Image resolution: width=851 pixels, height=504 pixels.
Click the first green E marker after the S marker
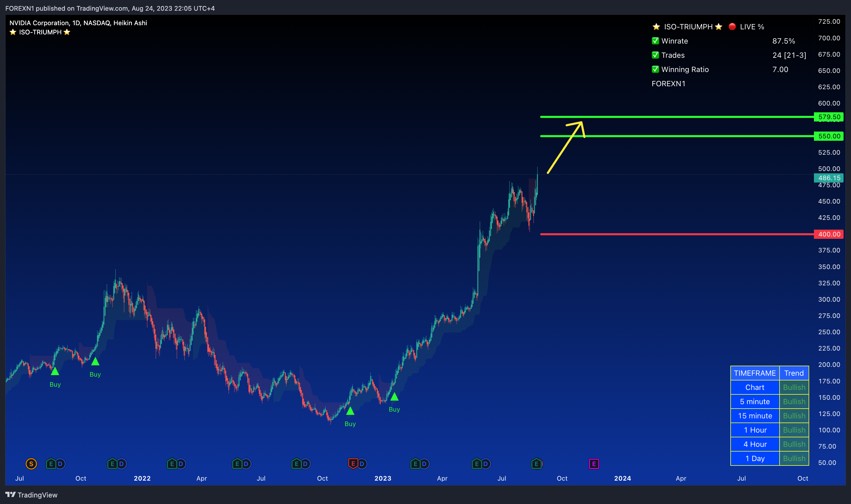[51, 464]
